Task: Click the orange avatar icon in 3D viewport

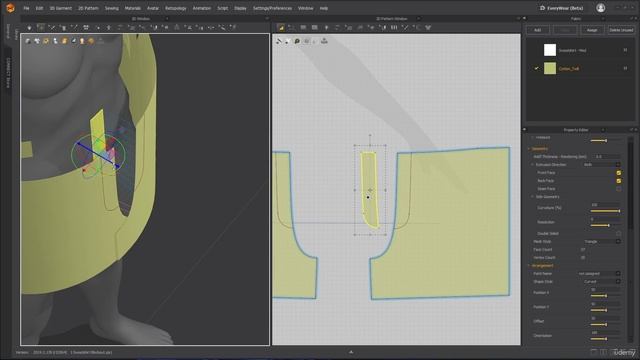Action: click(x=64, y=41)
